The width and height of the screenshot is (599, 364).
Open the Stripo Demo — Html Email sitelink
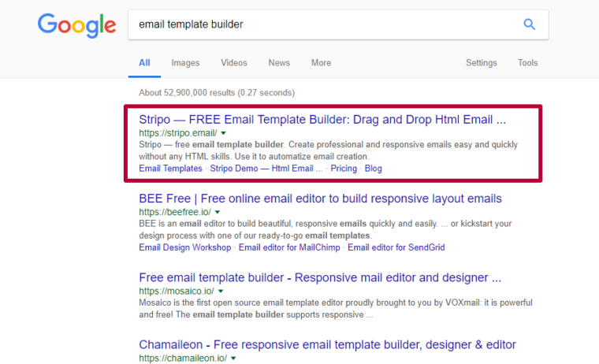click(266, 169)
